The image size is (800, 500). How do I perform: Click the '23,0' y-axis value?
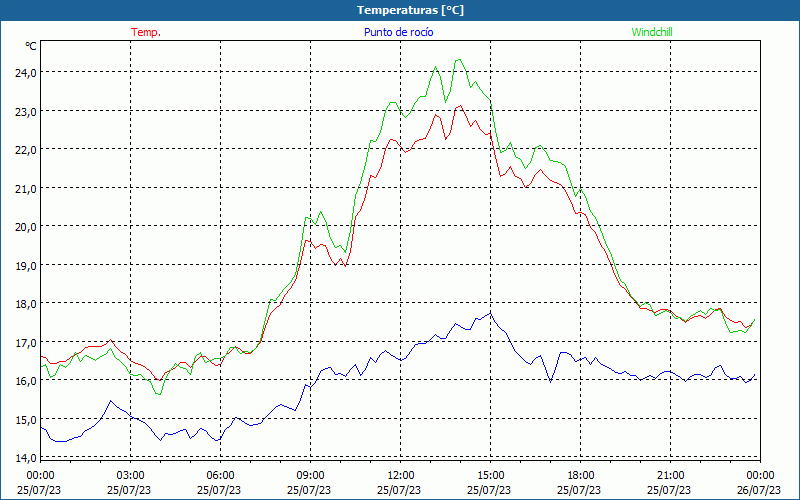point(26,111)
